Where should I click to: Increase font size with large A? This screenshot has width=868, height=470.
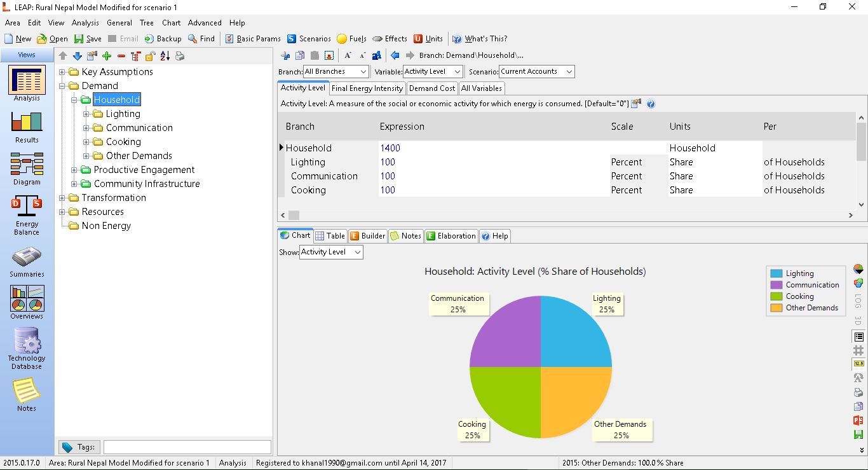point(348,55)
